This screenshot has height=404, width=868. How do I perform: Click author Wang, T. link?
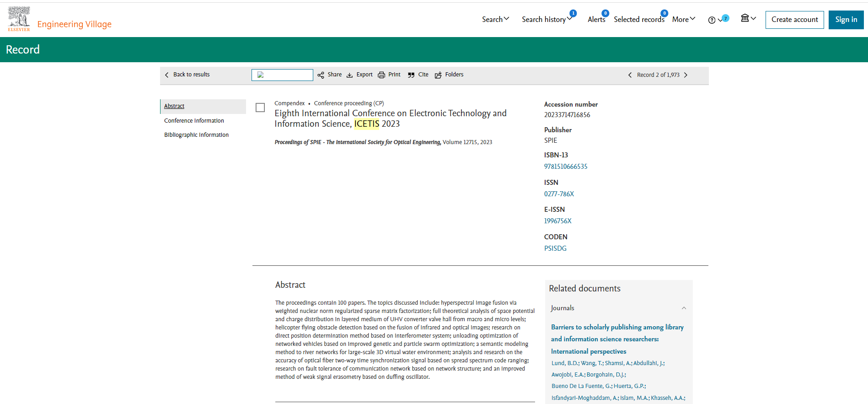592,363
